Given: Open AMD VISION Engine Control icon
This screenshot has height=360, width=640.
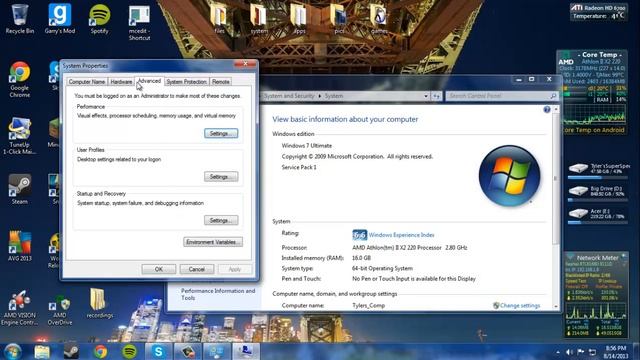Looking at the screenshot, I should pyautogui.click(x=19, y=308).
